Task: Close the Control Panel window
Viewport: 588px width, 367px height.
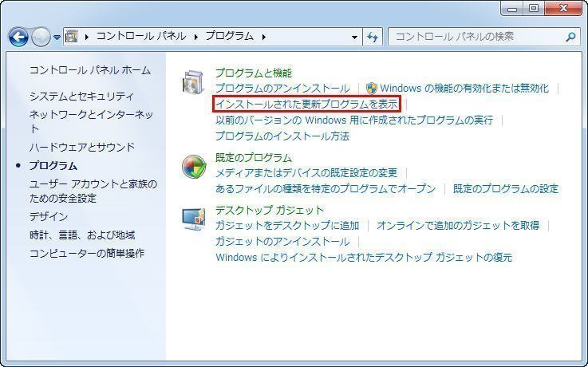Action: point(563,8)
